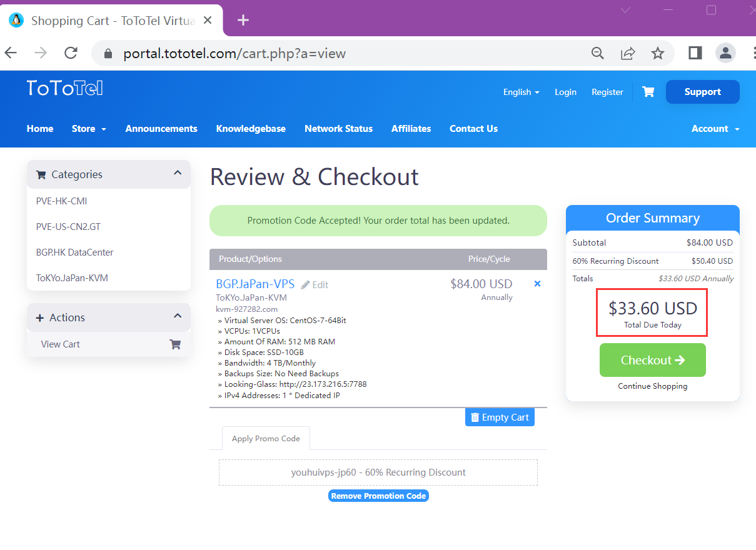
Task: Click the zoom magnifier icon in address bar
Action: click(x=598, y=53)
